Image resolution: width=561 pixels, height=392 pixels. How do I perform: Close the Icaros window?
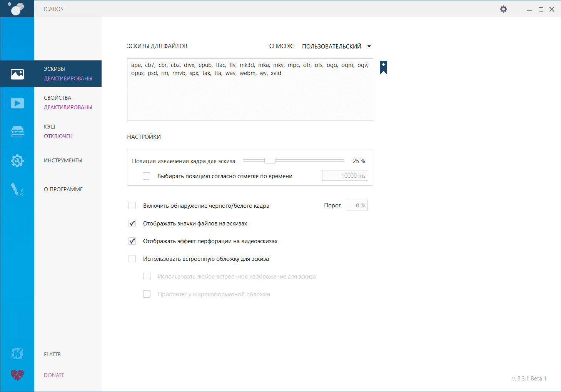(x=552, y=9)
